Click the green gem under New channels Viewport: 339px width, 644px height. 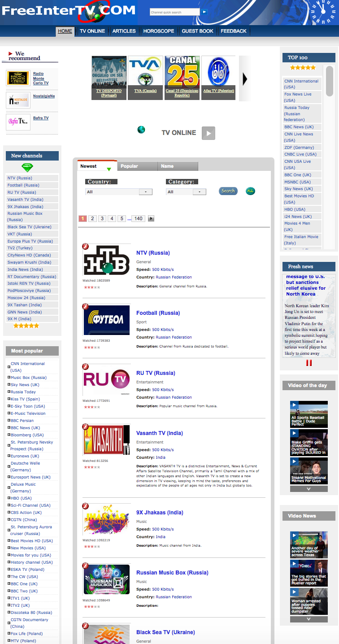27,167
